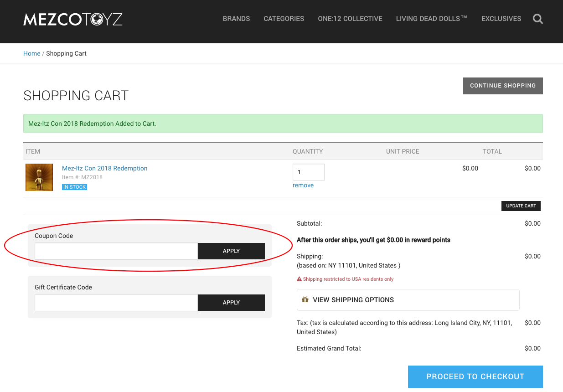Open the search magnifier icon
The image size is (563, 392).
coord(538,19)
